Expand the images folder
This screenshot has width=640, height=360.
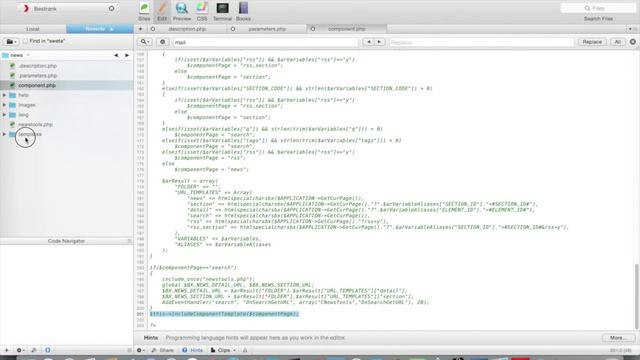pyautogui.click(x=4, y=105)
